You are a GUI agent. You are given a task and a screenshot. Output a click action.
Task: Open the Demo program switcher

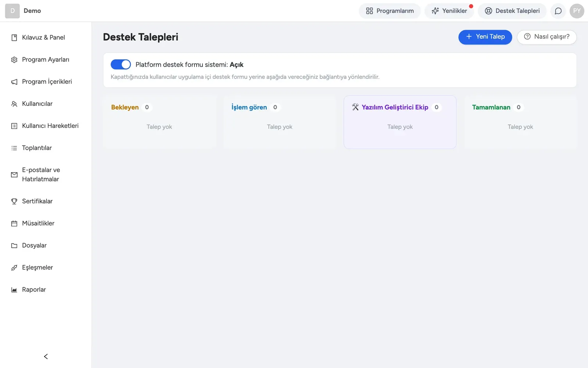coord(23,11)
